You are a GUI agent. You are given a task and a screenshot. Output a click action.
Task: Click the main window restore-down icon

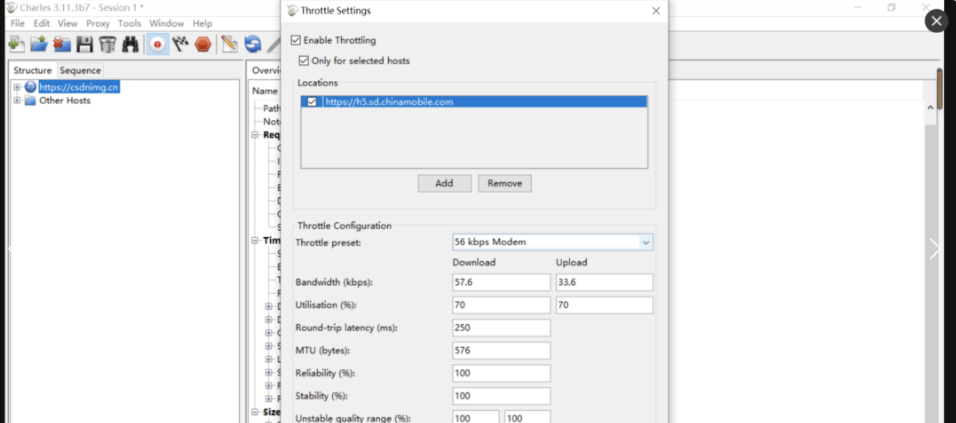[x=891, y=8]
